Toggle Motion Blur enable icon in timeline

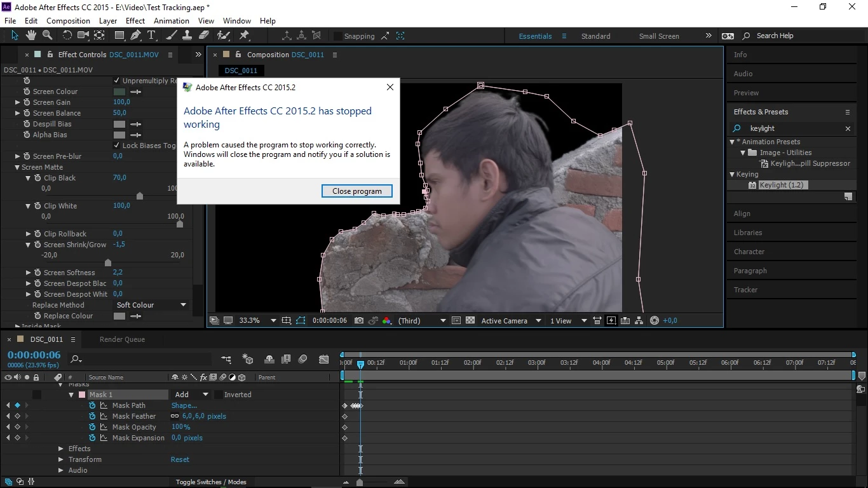click(x=302, y=360)
